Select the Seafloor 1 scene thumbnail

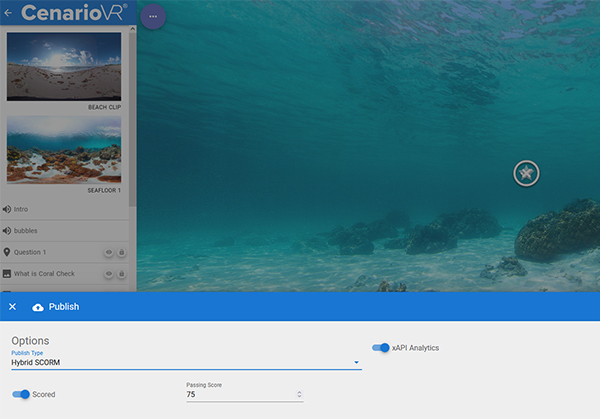pyautogui.click(x=64, y=150)
